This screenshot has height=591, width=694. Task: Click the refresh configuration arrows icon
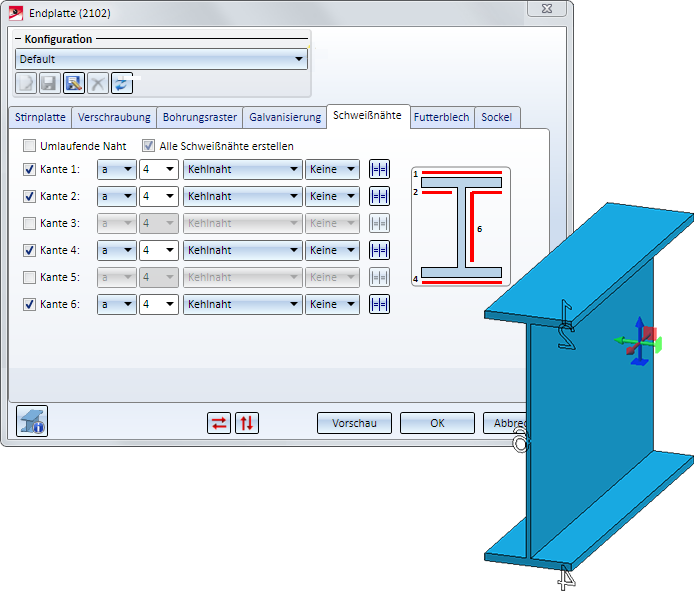click(x=122, y=83)
